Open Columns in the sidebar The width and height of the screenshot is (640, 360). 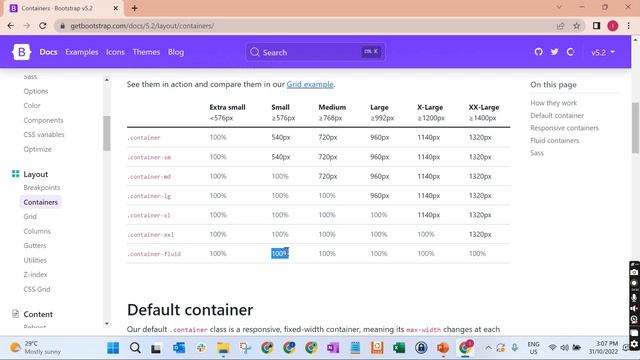point(37,231)
